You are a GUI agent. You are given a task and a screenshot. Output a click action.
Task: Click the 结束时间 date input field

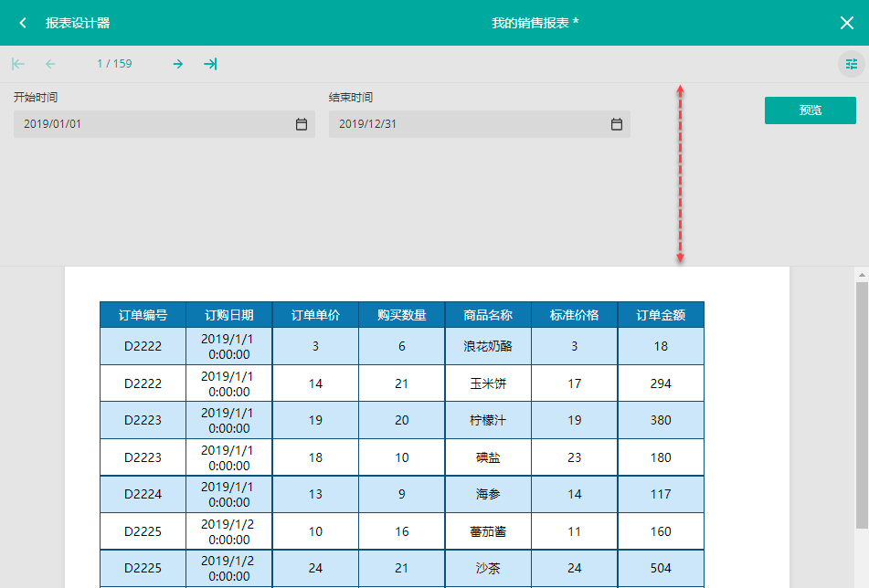(x=466, y=124)
